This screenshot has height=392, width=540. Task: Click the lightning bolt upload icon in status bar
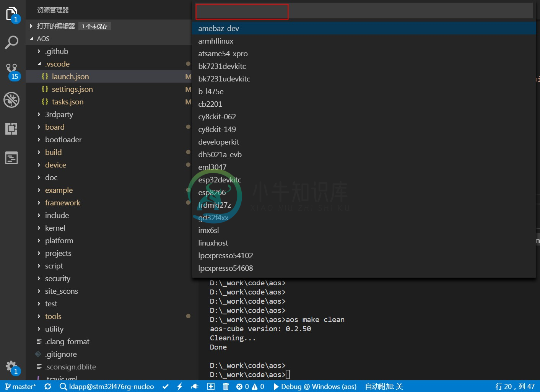(x=180, y=387)
